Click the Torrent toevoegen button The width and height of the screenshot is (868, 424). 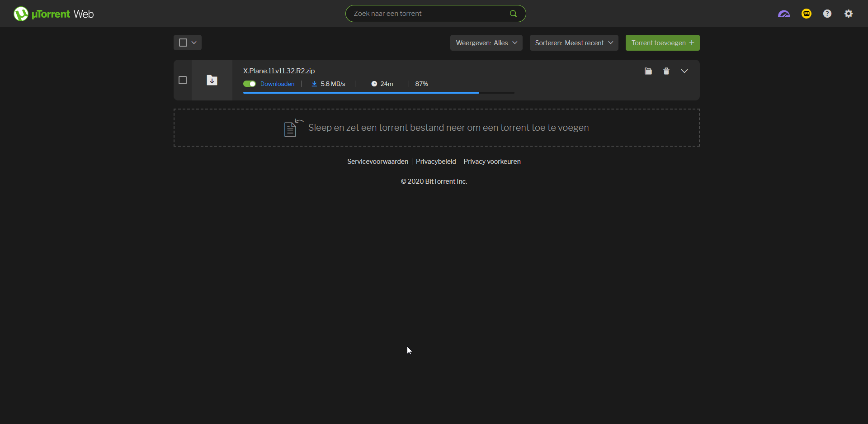662,43
